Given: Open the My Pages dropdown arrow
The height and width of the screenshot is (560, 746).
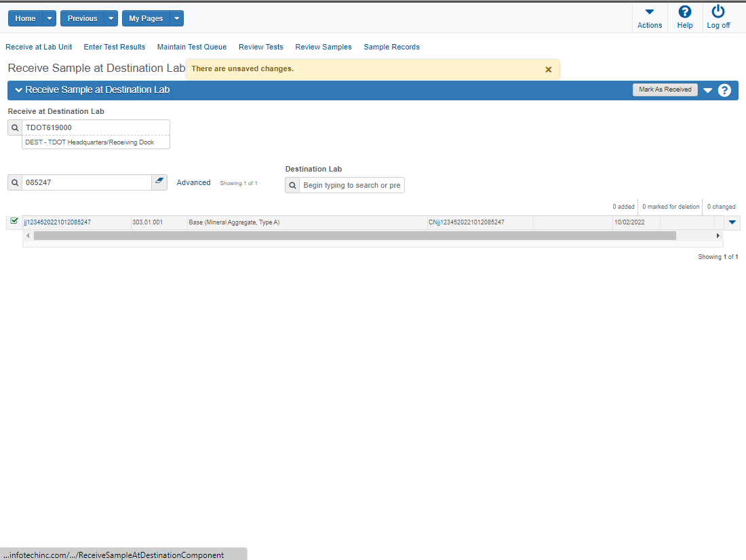Looking at the screenshot, I should tap(176, 18).
